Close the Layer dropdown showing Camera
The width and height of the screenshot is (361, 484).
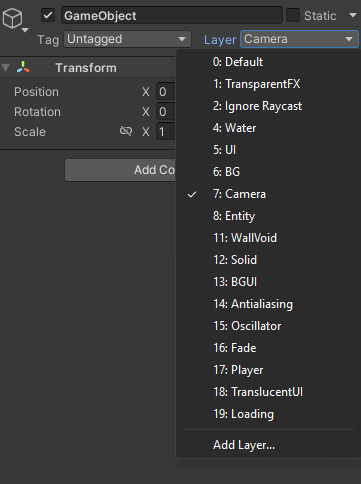(299, 39)
